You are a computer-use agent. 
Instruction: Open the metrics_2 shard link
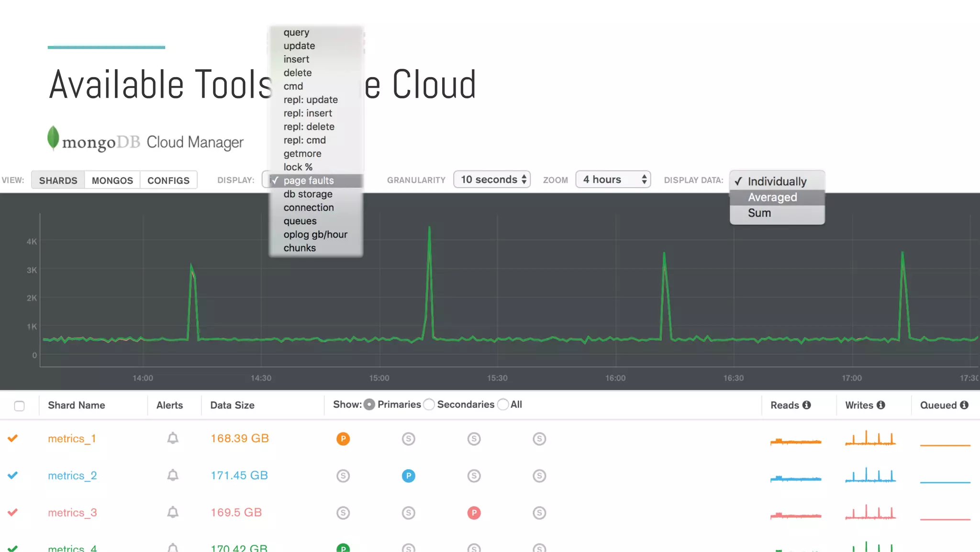72,475
